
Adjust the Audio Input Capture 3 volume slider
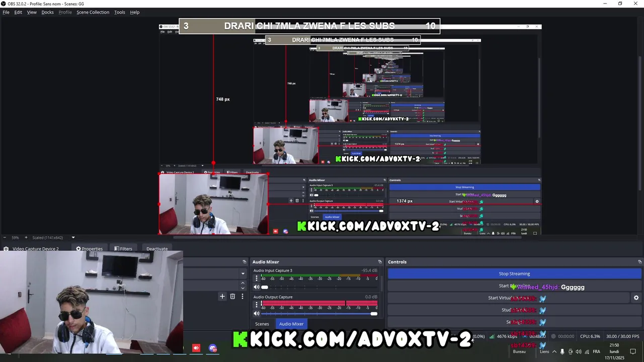pyautogui.click(x=319, y=287)
